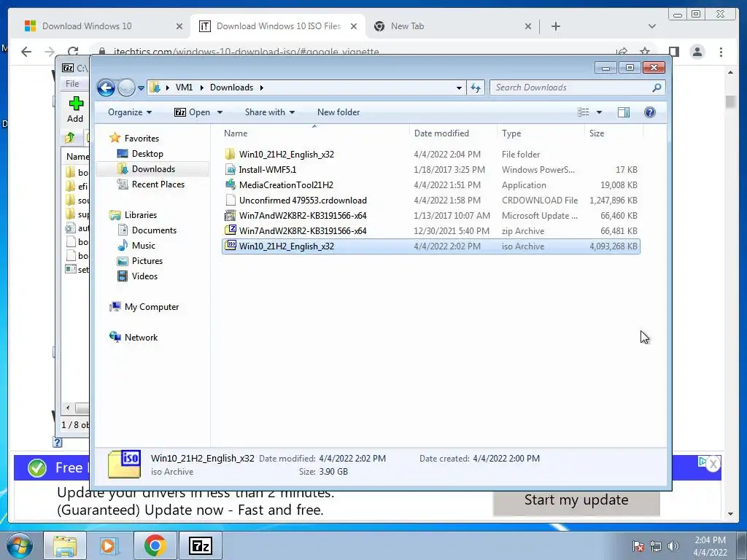Click the Explorer forward arrow button

[x=126, y=87]
